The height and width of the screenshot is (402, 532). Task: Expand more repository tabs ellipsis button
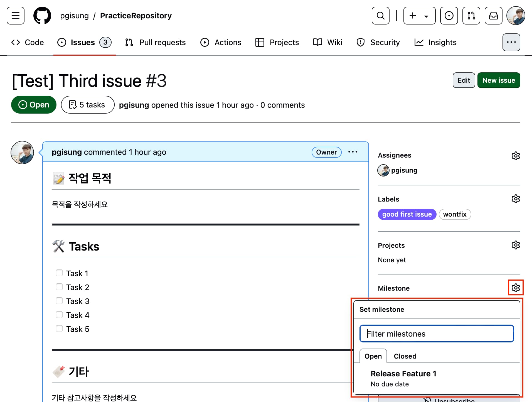coord(511,42)
